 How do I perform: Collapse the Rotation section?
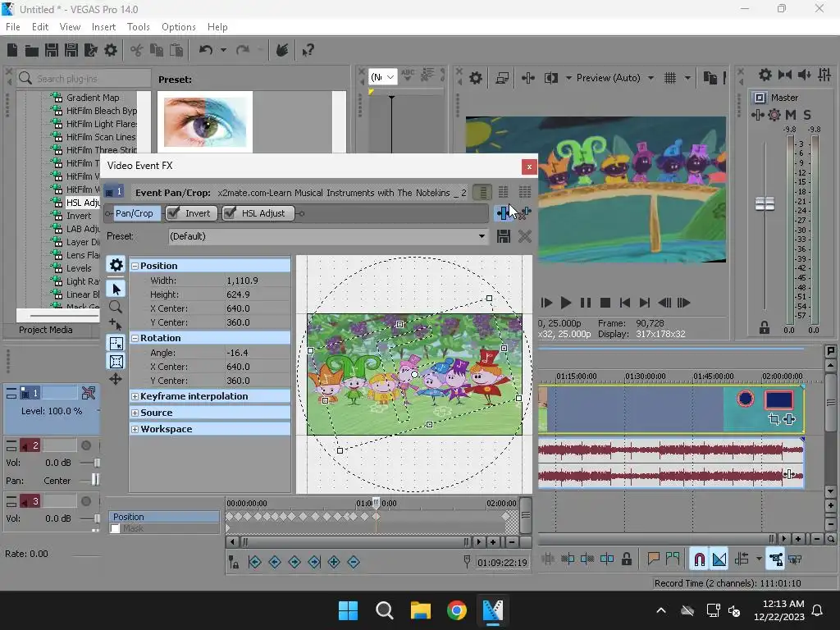click(135, 338)
